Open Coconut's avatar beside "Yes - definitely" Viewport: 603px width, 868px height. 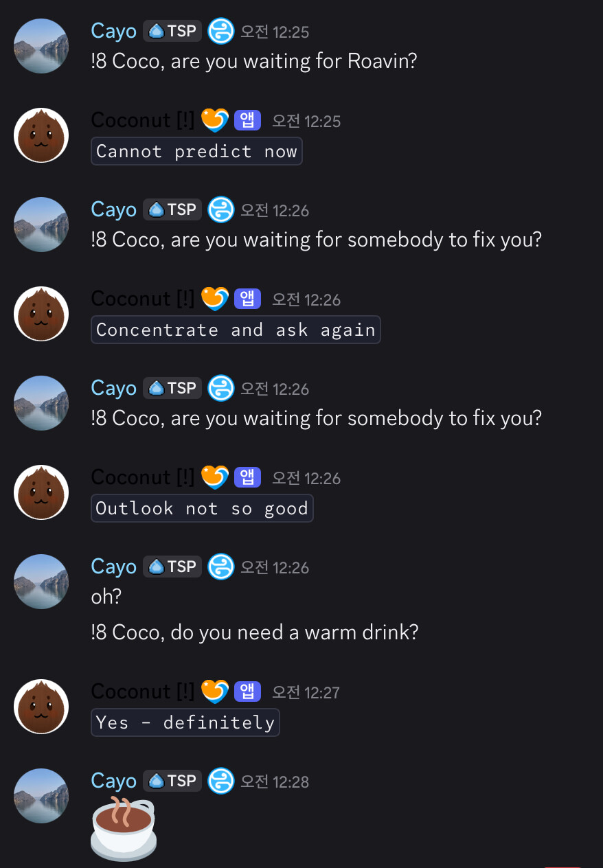pos(41,707)
